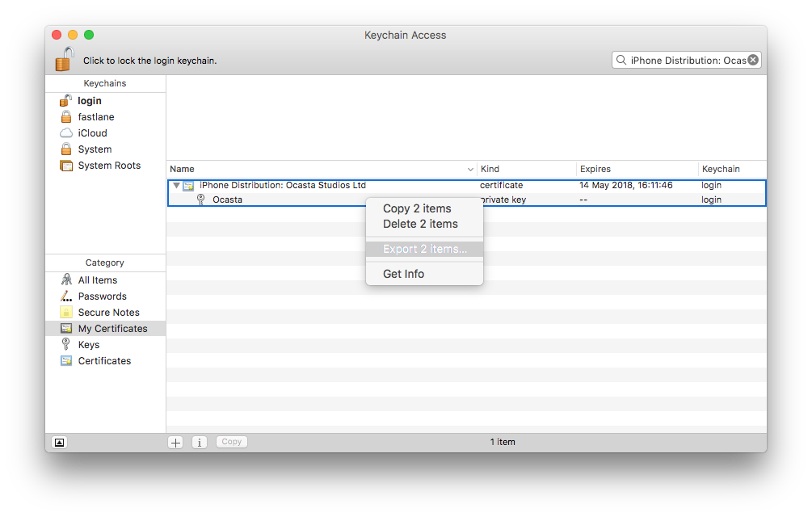Select the Keys category label
Viewport: 812px width, 517px height.
[x=89, y=345]
